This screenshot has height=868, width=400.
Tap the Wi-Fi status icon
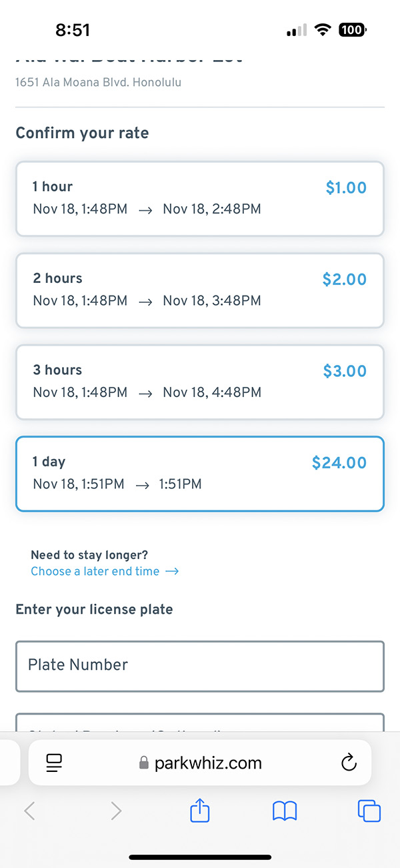324,30
